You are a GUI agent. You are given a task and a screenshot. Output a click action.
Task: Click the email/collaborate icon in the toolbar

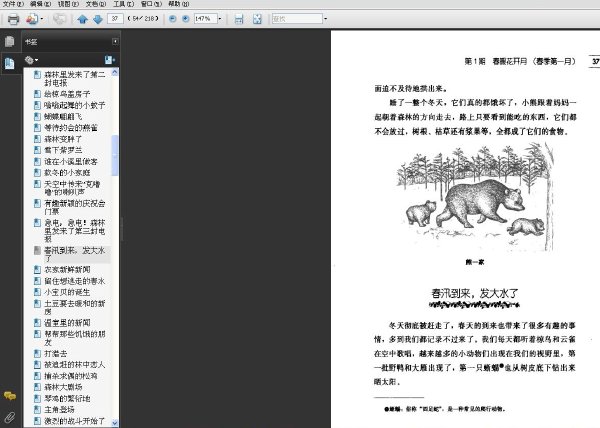[x=32, y=19]
